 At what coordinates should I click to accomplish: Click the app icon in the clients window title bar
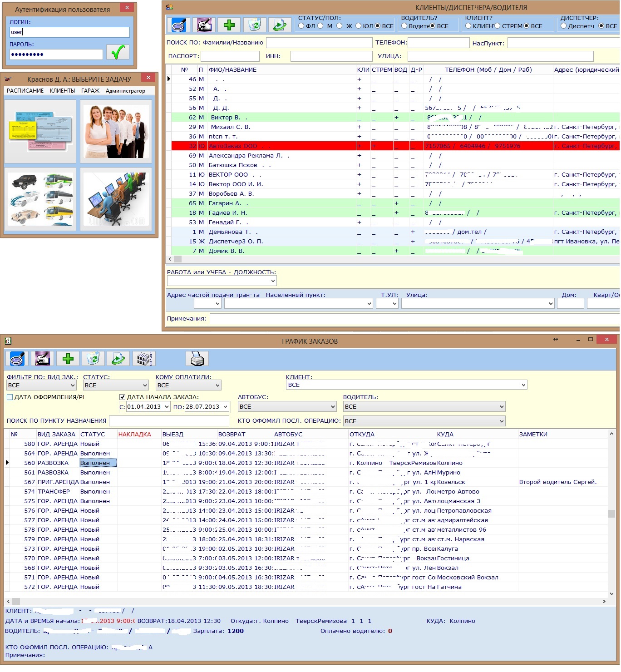click(x=169, y=7)
